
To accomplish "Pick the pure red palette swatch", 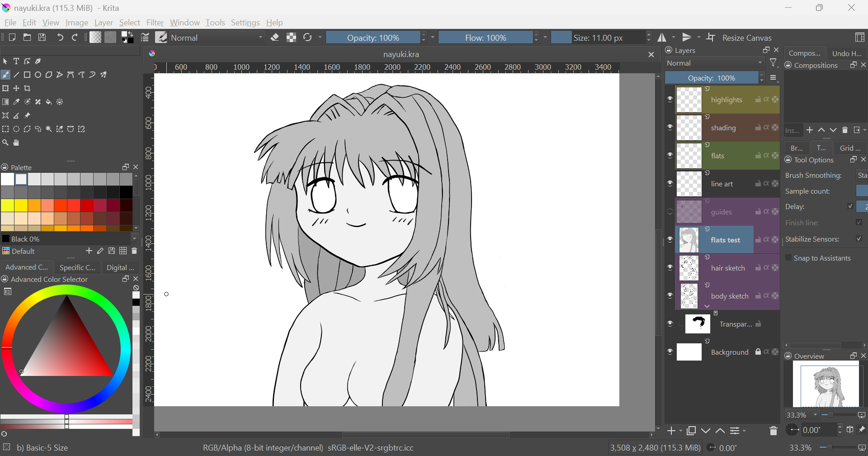I will click(x=86, y=206).
